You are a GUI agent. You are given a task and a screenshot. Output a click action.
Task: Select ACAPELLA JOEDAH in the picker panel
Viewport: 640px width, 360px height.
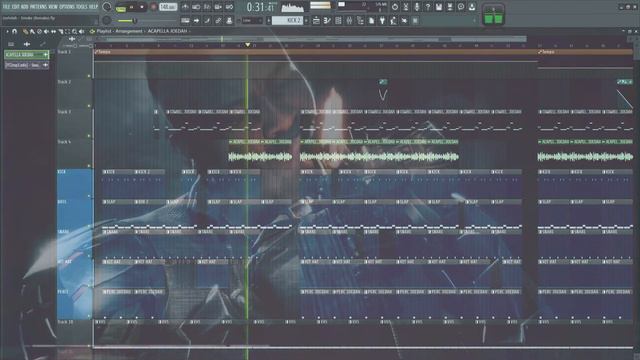[x=27, y=55]
